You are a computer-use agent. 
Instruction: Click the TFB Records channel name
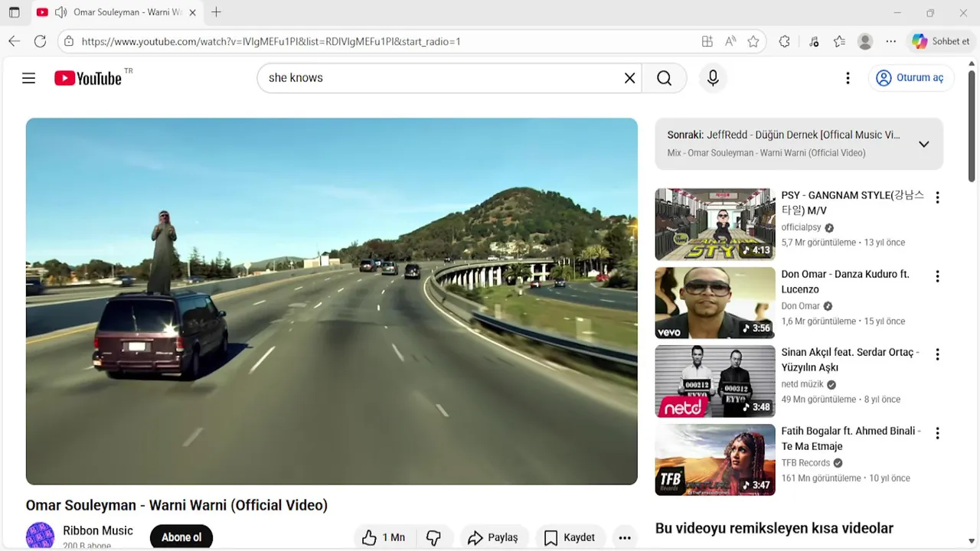coord(805,463)
